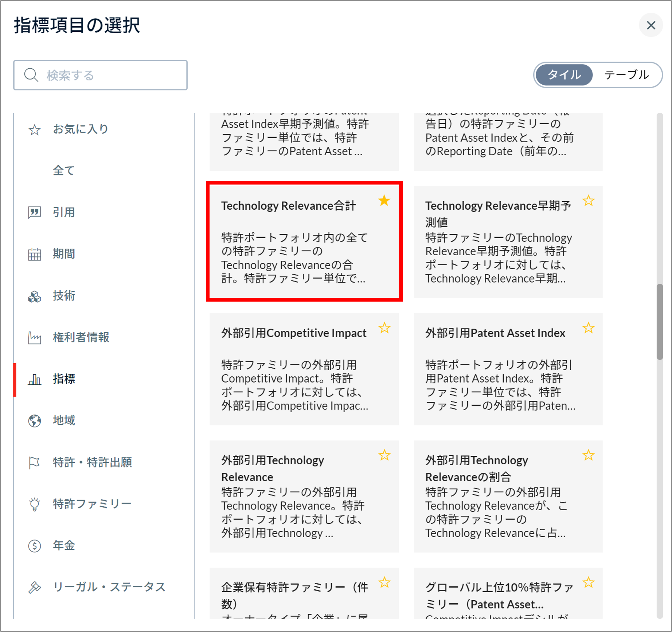Select the 外部引用Competitive Impact tile
672x632 pixels.
[x=304, y=369]
